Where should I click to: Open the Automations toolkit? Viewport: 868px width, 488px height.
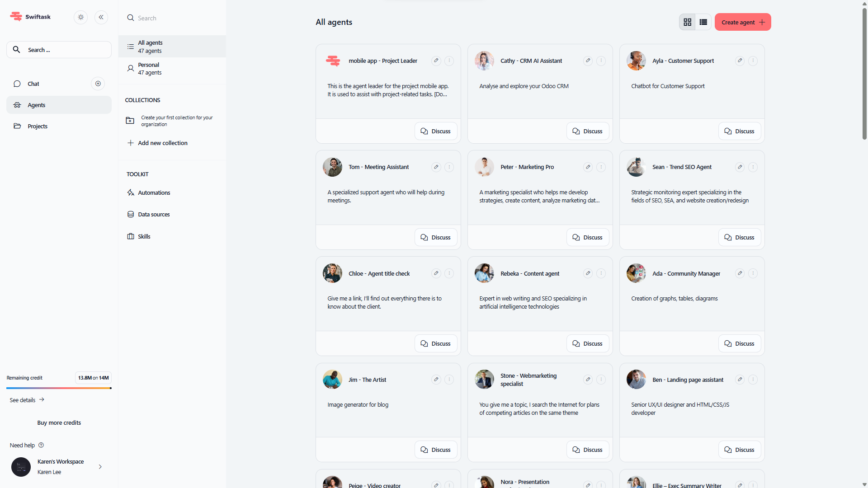[x=154, y=193]
